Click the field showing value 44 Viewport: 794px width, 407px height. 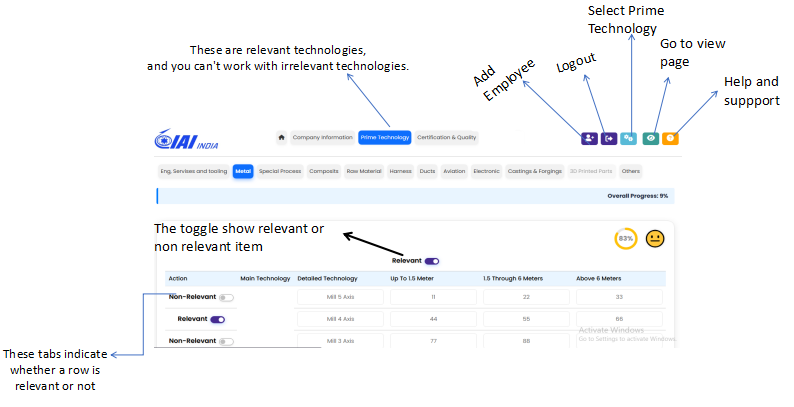tap(433, 319)
